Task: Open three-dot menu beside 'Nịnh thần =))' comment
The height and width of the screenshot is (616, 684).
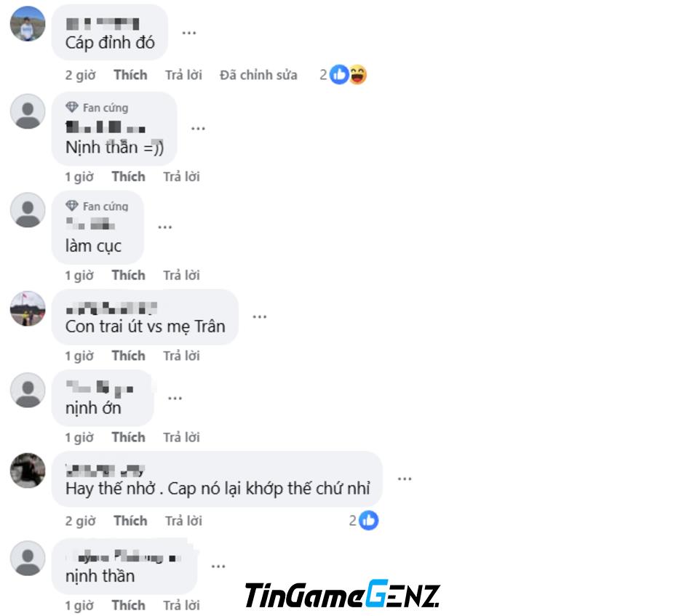Action: tap(198, 129)
